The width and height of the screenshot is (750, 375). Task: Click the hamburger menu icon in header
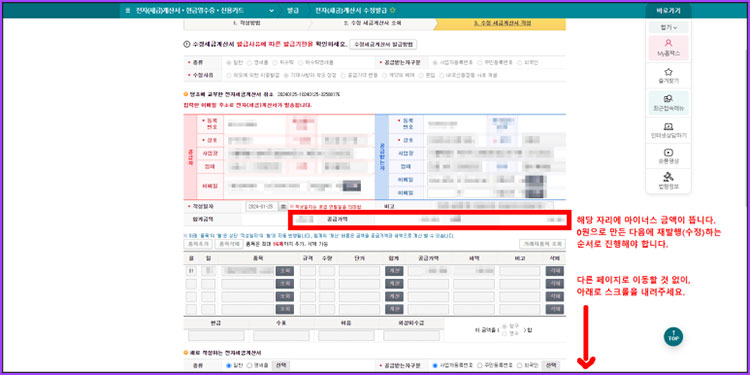127,10
